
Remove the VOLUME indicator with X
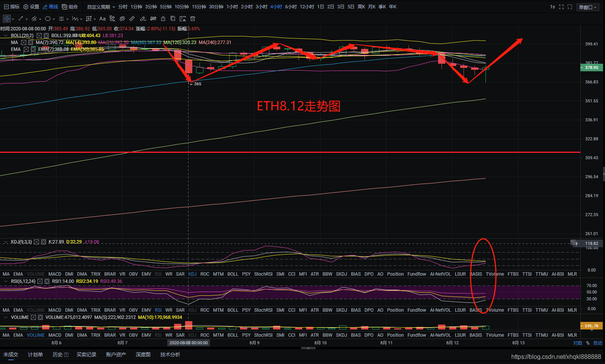pos(41,317)
